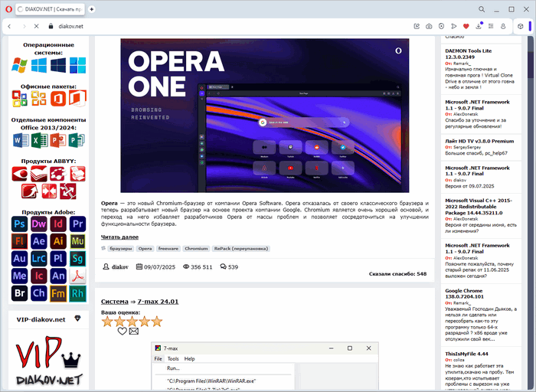This screenshot has height=392, width=536.
Task: Open the Windows 7 flag icon
Action: click(19, 65)
